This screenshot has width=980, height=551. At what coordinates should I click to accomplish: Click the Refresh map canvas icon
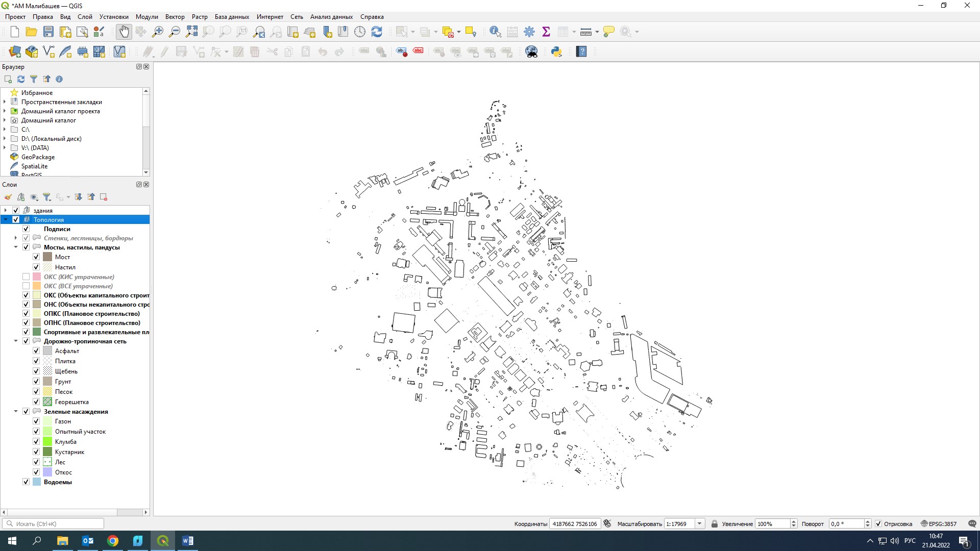click(377, 32)
